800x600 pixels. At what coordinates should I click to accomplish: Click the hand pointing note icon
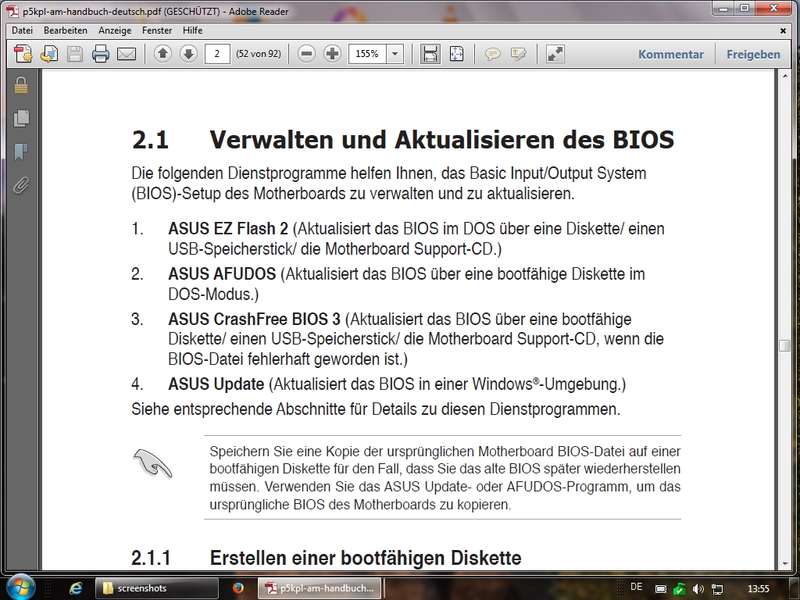(x=152, y=463)
